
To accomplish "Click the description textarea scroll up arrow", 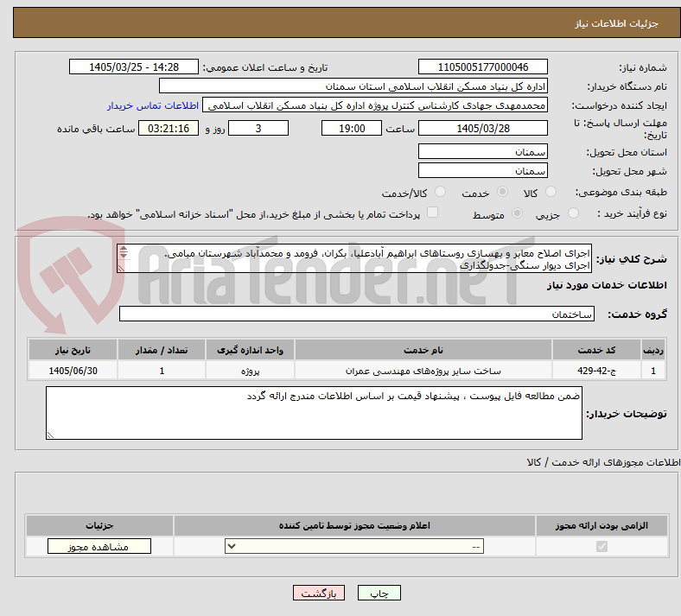I will (124, 249).
